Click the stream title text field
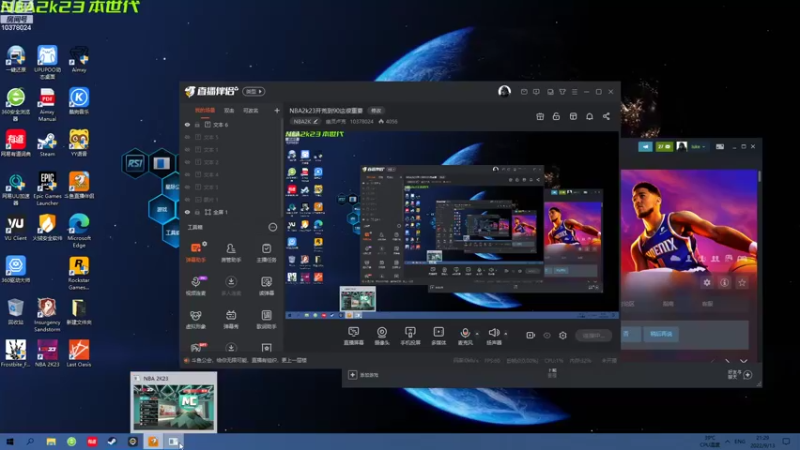 (326, 111)
